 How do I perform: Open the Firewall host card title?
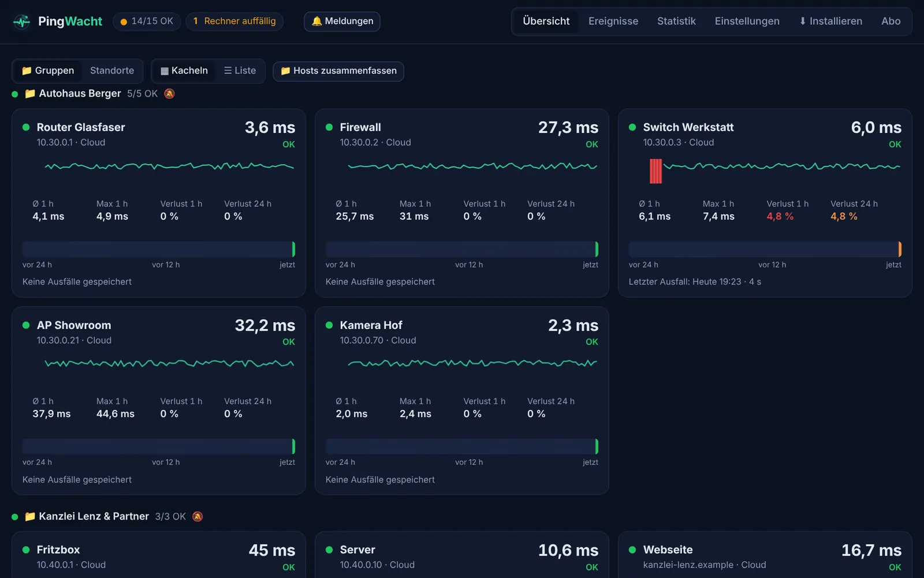pyautogui.click(x=360, y=127)
